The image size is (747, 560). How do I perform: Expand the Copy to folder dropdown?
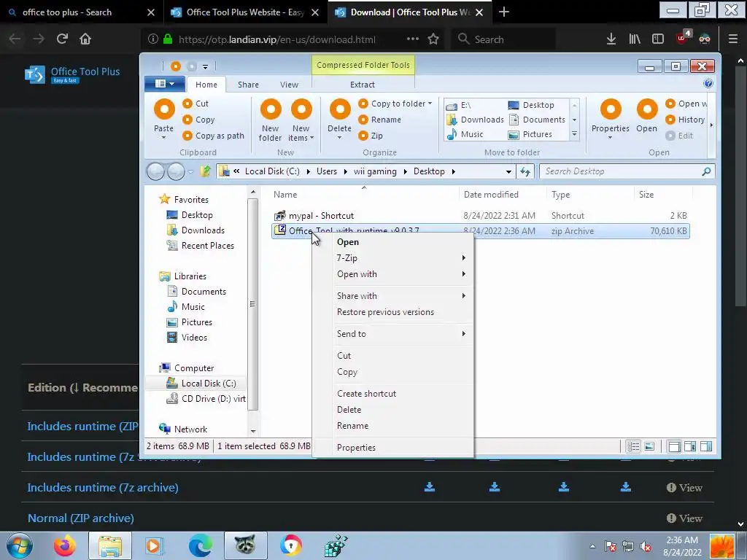pos(430,104)
